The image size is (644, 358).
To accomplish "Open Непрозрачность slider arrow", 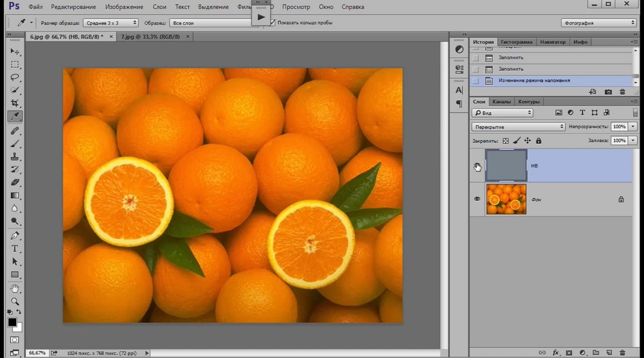I will (x=633, y=127).
